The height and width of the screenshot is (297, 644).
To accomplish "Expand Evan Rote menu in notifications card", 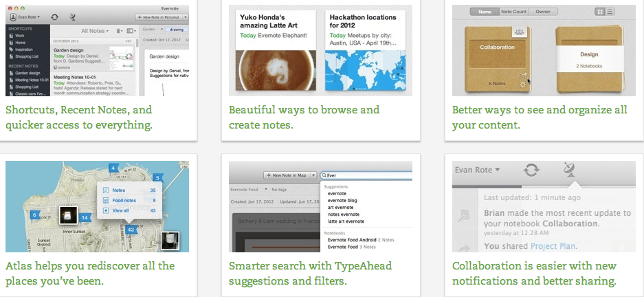I will pos(477,170).
